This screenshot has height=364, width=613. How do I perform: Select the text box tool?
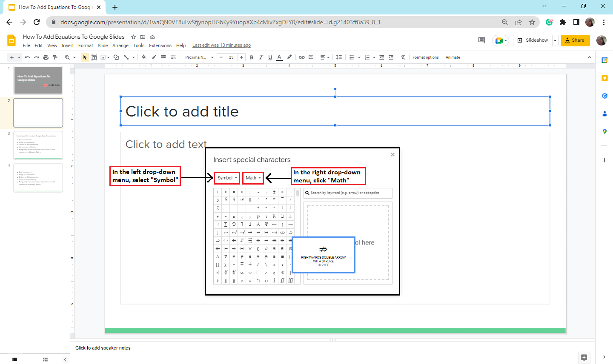(x=94, y=57)
